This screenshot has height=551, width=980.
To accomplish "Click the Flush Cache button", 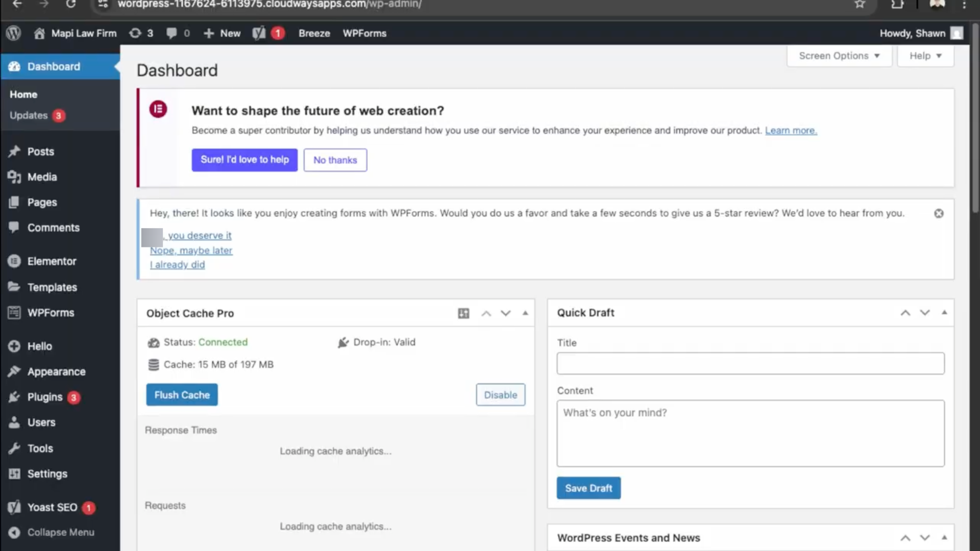I will (x=182, y=395).
